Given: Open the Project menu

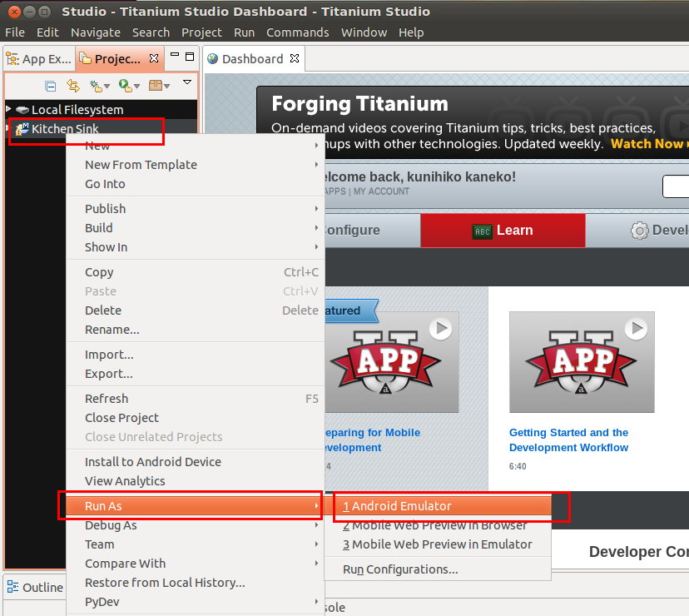Looking at the screenshot, I should coord(201,32).
